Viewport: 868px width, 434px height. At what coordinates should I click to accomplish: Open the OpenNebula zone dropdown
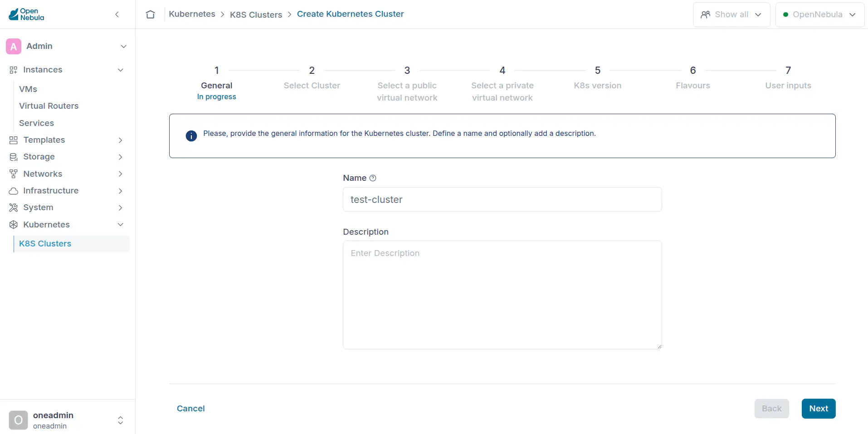click(819, 14)
